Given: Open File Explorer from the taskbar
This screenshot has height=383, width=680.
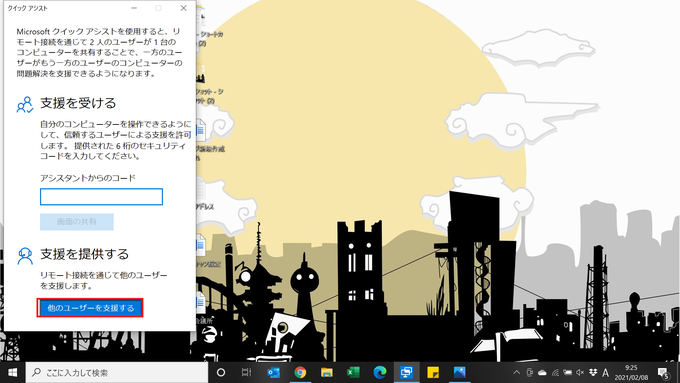Looking at the screenshot, I should 327,372.
